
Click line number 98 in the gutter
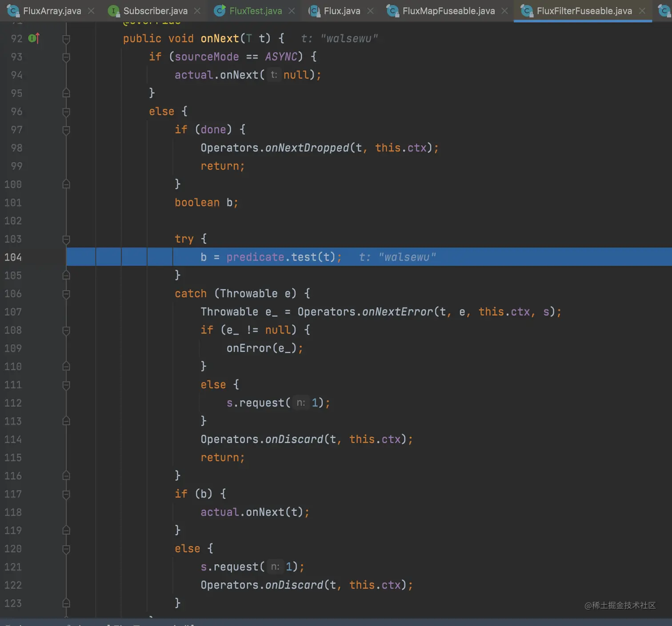pyautogui.click(x=16, y=148)
